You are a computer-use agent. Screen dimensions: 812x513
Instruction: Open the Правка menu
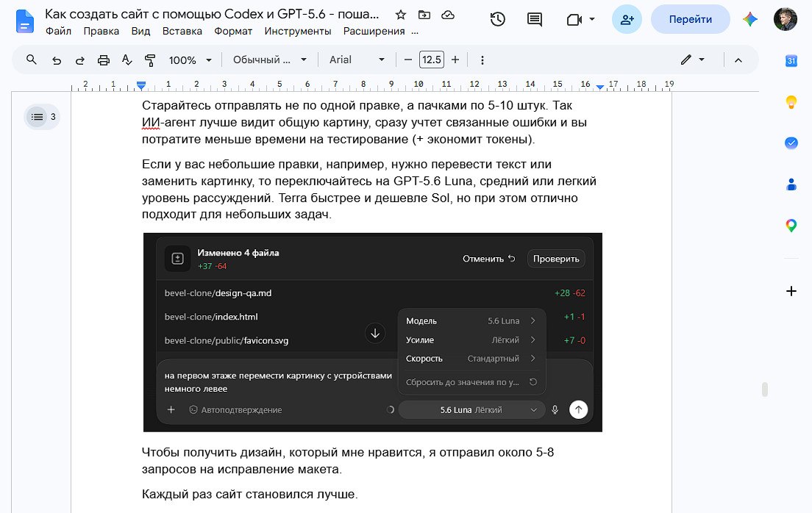pos(101,31)
